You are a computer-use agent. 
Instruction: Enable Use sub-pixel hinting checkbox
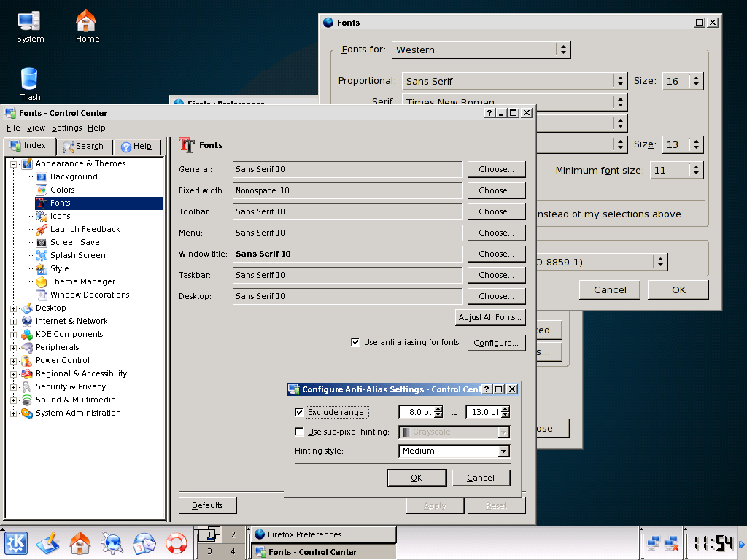[x=299, y=432]
